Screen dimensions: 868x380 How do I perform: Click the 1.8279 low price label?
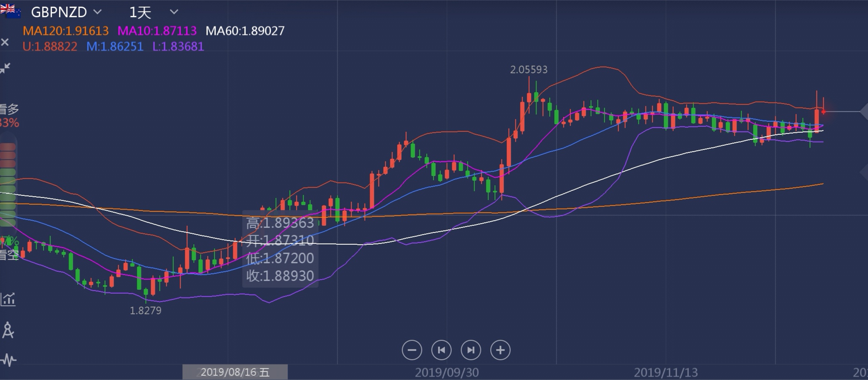tap(146, 310)
